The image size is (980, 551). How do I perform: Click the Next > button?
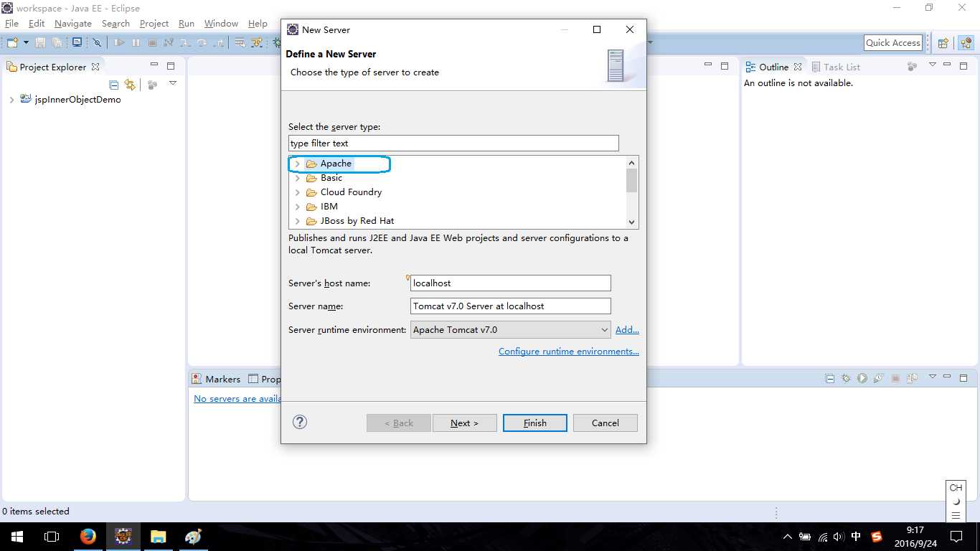point(465,423)
